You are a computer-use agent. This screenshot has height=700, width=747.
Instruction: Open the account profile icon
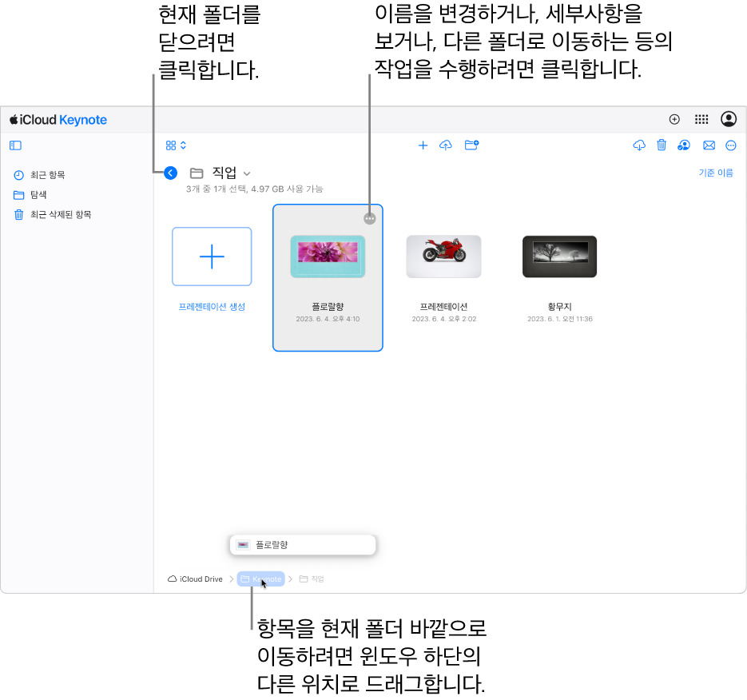(729, 119)
